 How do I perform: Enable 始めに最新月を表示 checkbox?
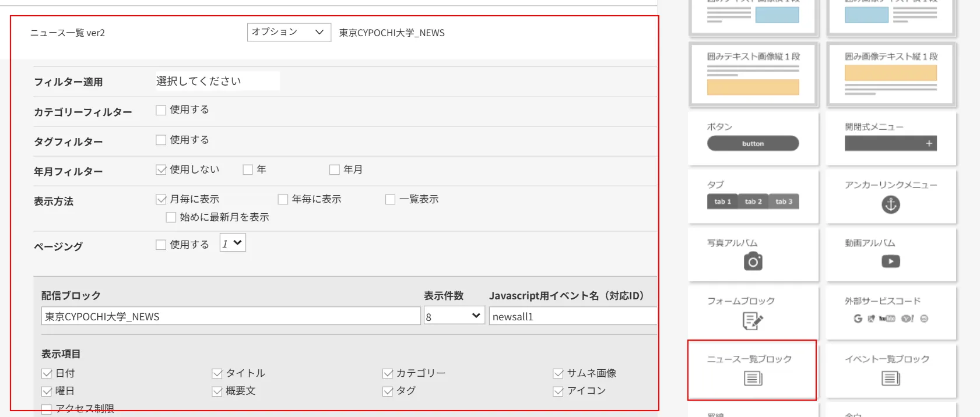point(171,218)
